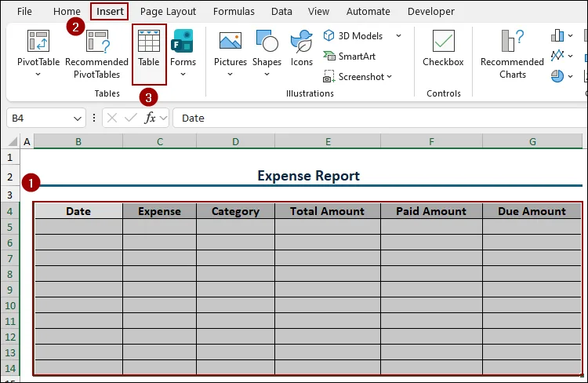This screenshot has height=383, width=588.
Task: Switch to the Data tab
Action: tap(281, 11)
